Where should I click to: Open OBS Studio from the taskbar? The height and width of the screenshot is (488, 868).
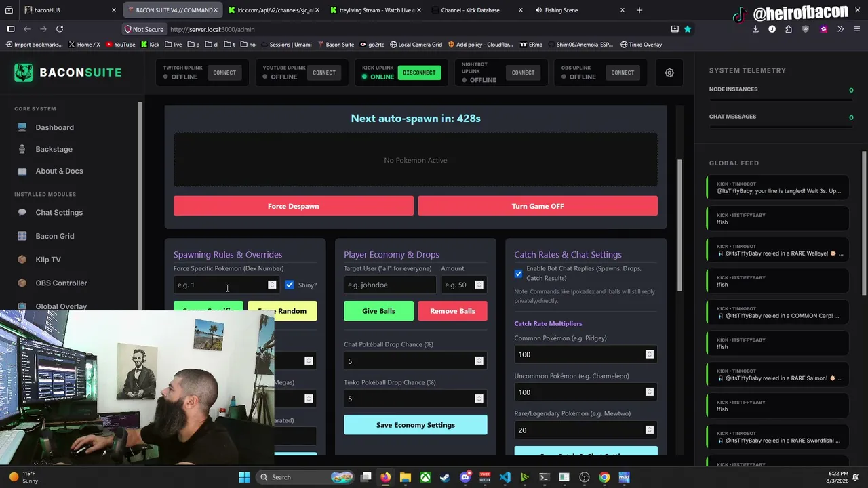[585, 477]
